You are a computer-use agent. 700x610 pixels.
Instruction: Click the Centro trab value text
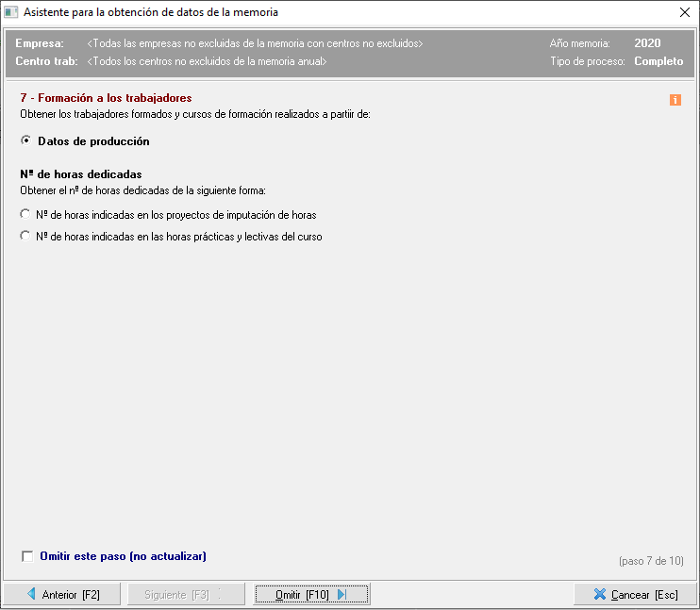point(207,61)
